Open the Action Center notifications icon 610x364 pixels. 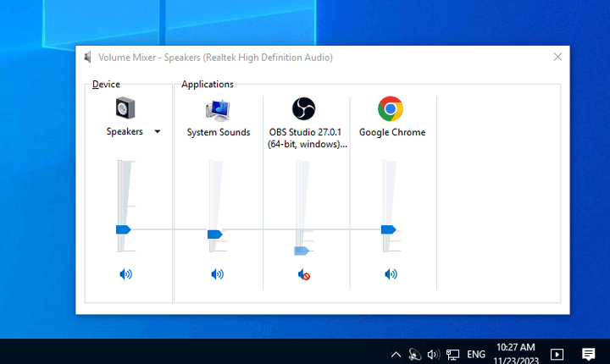(588, 354)
